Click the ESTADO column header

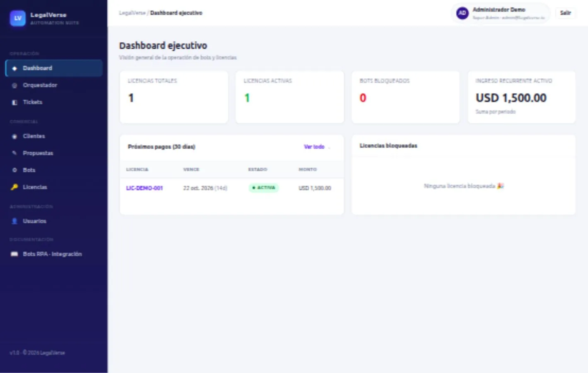click(258, 170)
